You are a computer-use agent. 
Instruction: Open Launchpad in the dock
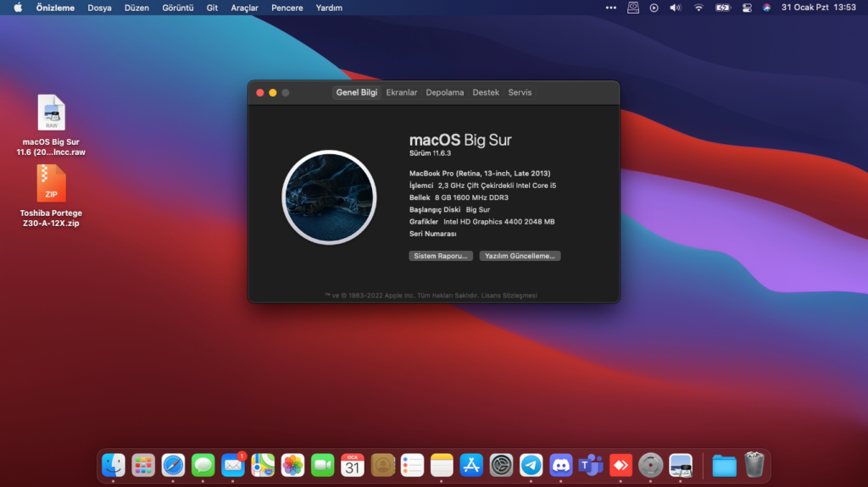tap(143, 466)
